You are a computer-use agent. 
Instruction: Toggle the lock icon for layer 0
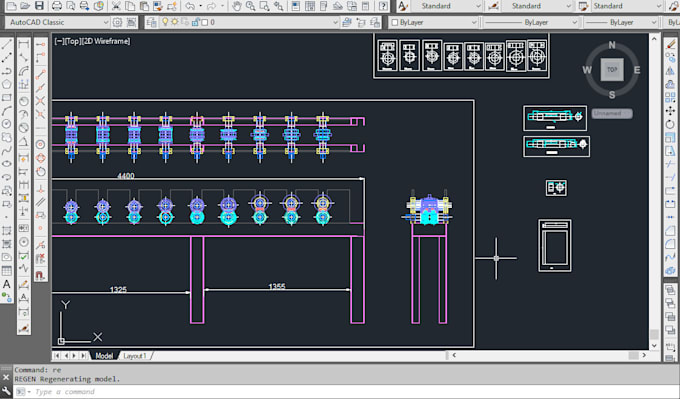[196, 22]
